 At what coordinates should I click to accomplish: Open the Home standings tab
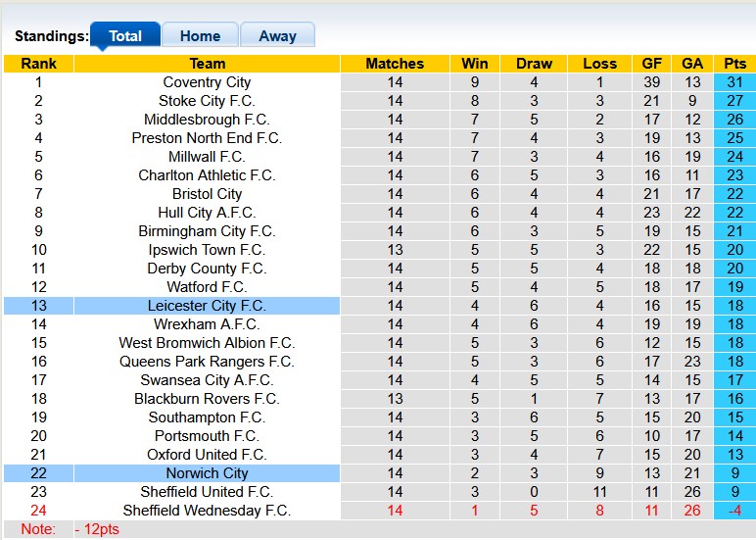point(200,36)
